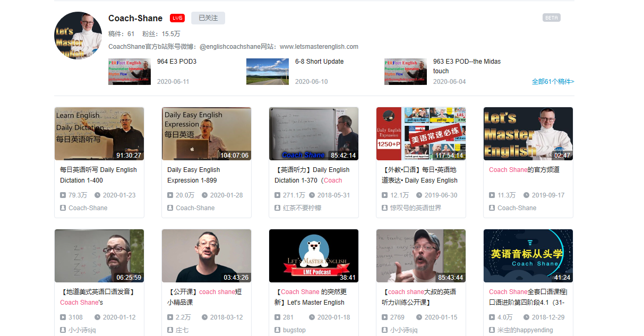The width and height of the screenshot is (644, 336).
Task: Open LME Podcast polar bear thumbnail
Action: [314, 256]
